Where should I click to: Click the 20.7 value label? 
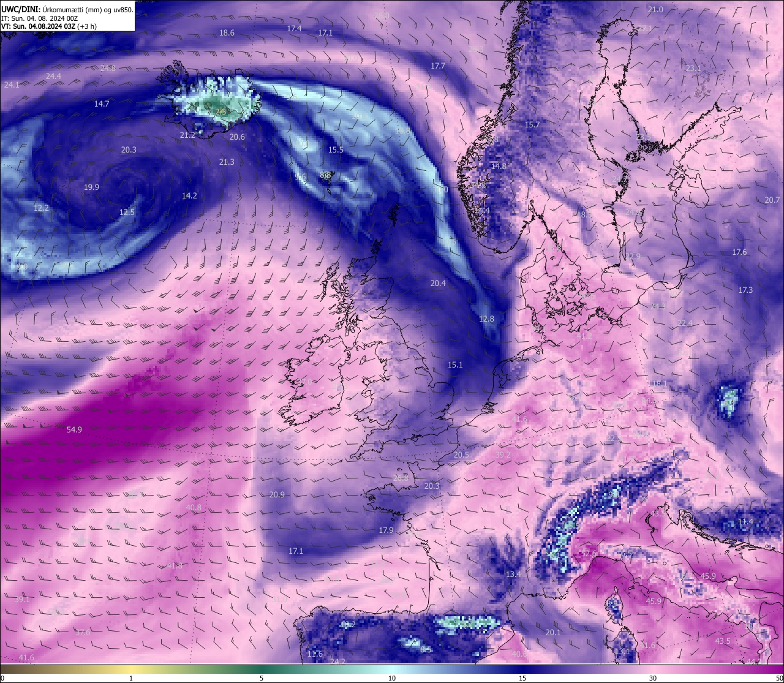click(x=772, y=200)
